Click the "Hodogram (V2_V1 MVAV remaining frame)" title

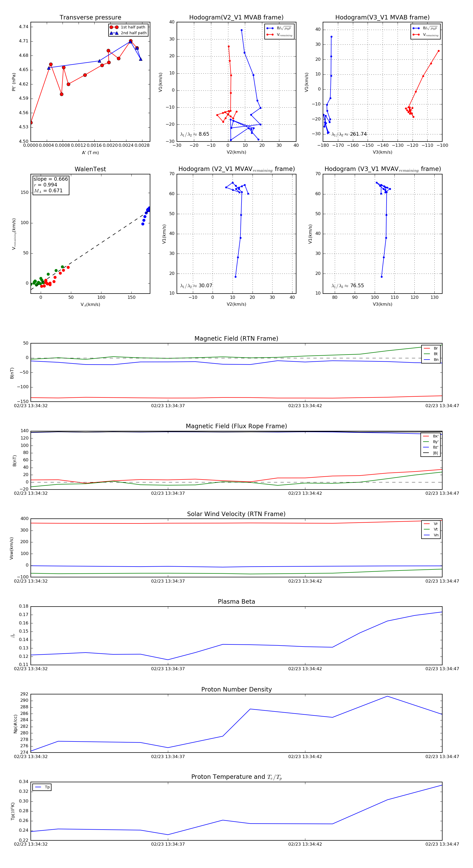(x=236, y=169)
